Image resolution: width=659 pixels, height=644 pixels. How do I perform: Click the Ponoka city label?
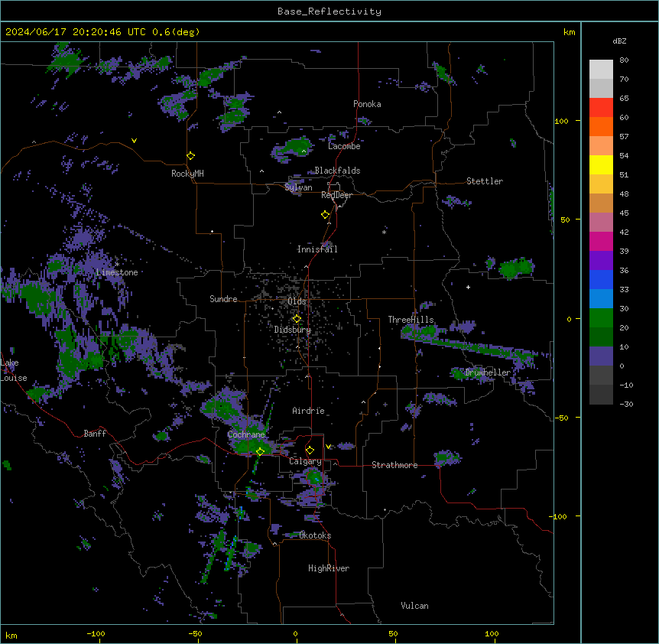pyautogui.click(x=367, y=104)
